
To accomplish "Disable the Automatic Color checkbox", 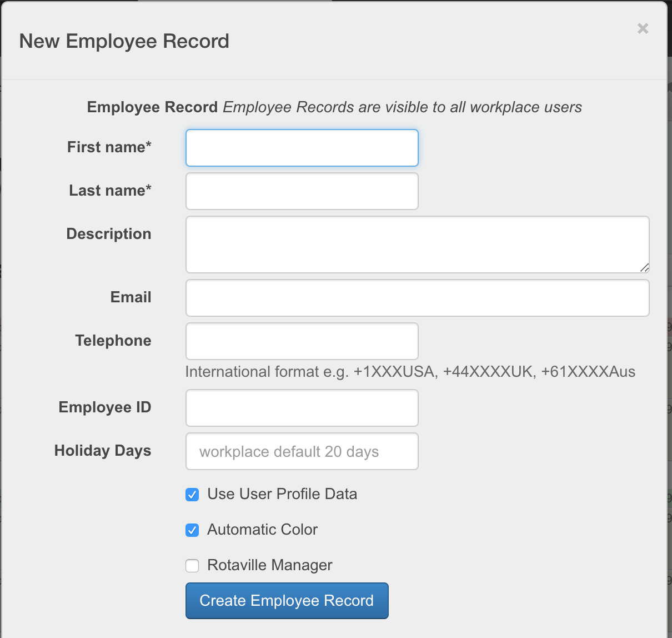I will click(x=192, y=530).
